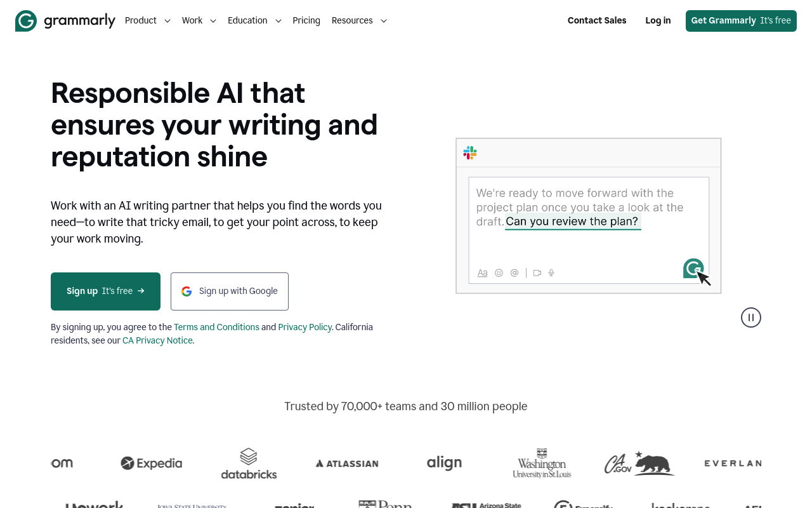Select the microphone icon
This screenshot has height=508, width=812.
[x=551, y=272]
